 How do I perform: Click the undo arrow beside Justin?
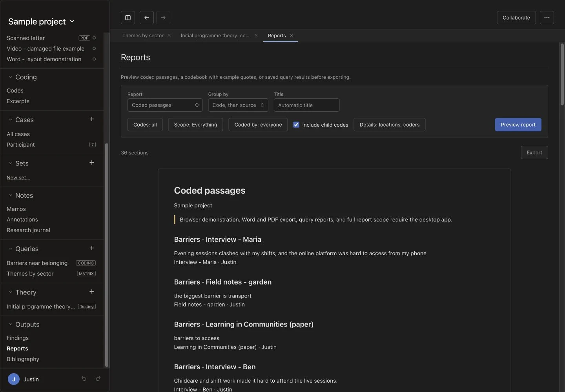[84, 379]
